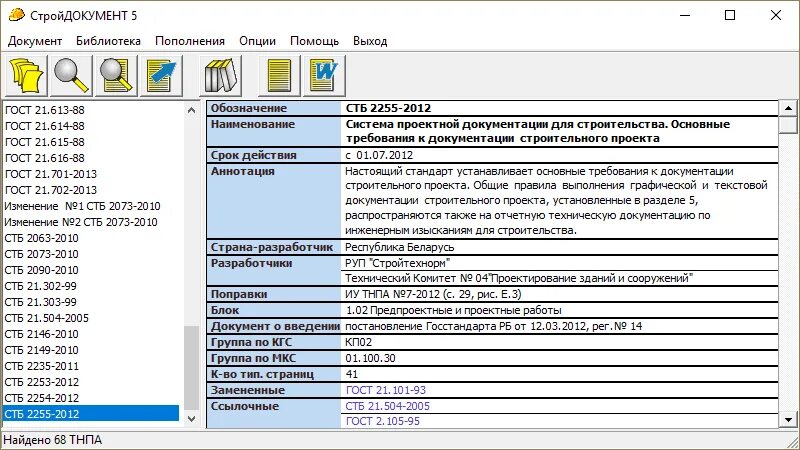Open the ГОСТ 21.101-93 replaced document link
This screenshot has height=450, width=800.
click(x=386, y=390)
